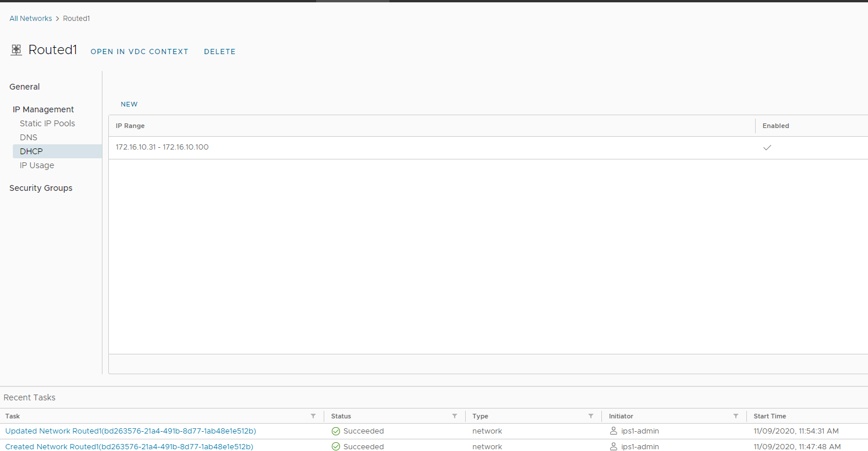The width and height of the screenshot is (868, 451).
Task: Open the Security Groups section
Action: click(x=41, y=188)
